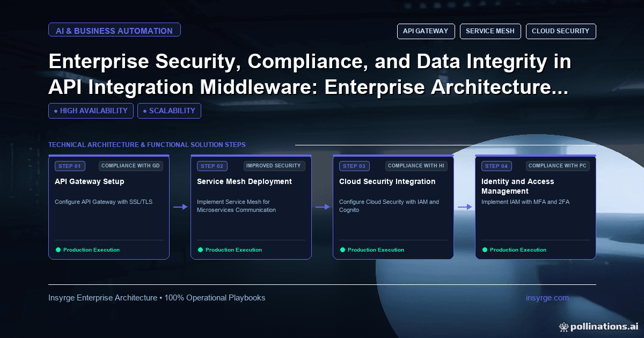
Task: Click the Configure API Gateway with SSL/TLS description
Action: pos(104,202)
